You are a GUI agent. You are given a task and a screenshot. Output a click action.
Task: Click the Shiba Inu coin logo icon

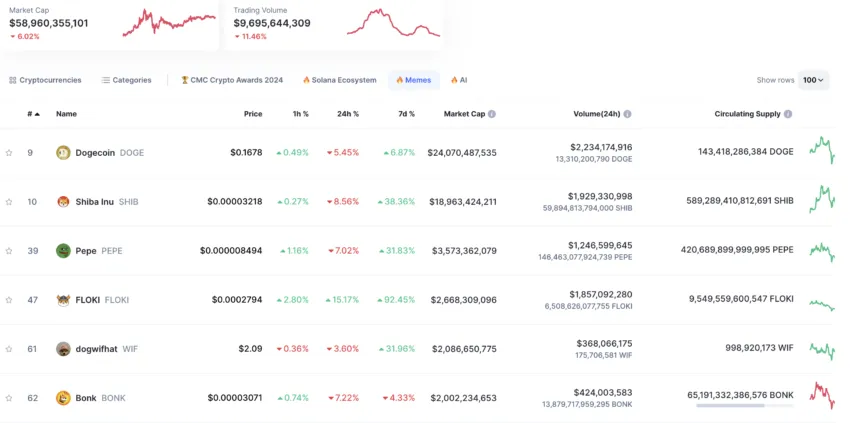pos(64,202)
